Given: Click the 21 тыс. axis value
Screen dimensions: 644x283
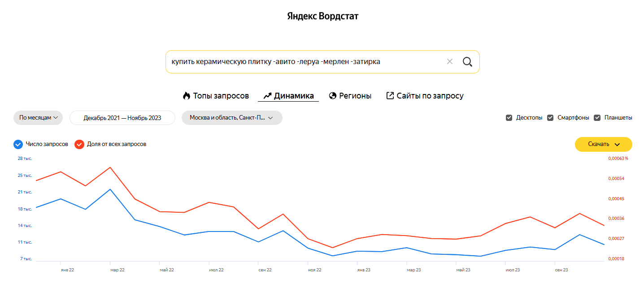Looking at the screenshot, I should coord(25,192).
